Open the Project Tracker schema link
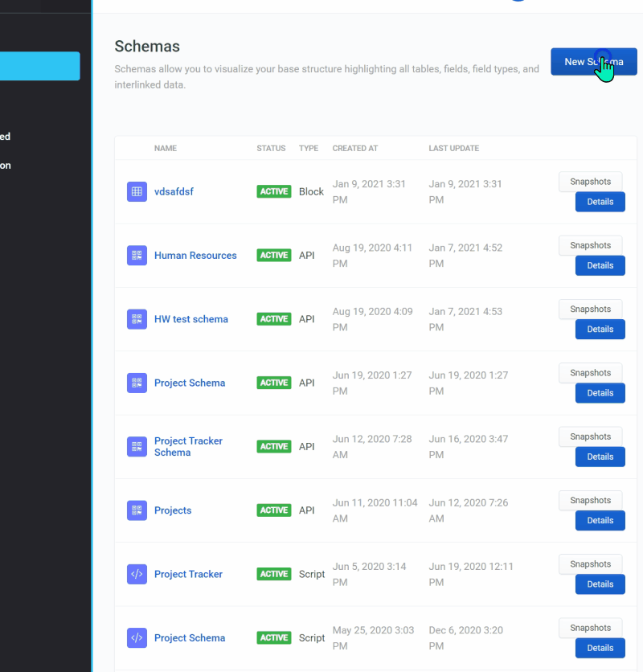643x672 pixels. (x=188, y=574)
